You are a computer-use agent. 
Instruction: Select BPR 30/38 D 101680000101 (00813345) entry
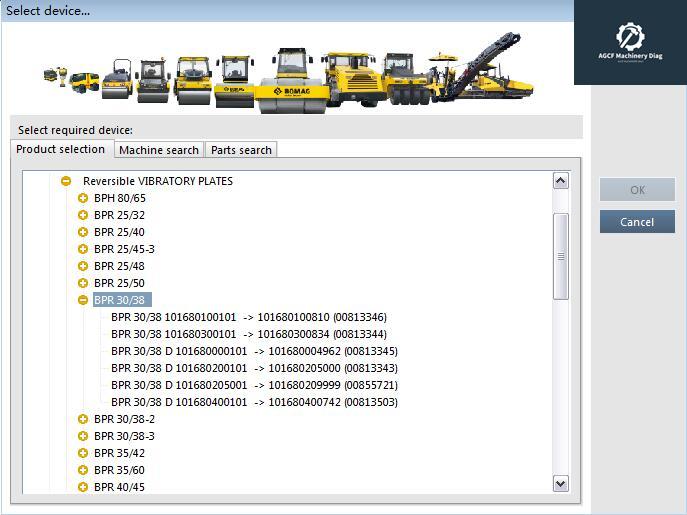tap(255, 351)
